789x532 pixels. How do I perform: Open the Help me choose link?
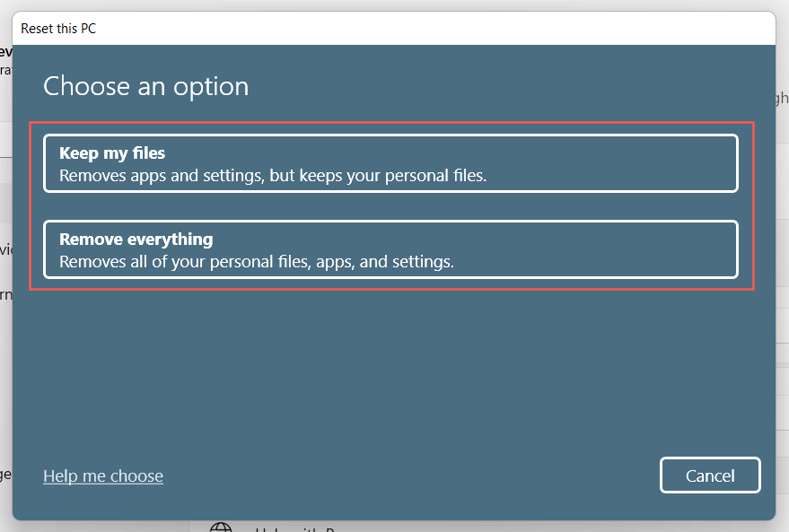coord(103,475)
